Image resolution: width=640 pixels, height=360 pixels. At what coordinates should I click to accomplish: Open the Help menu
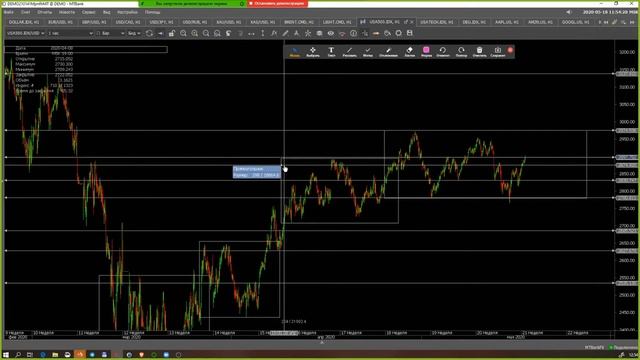[x=152, y=12]
